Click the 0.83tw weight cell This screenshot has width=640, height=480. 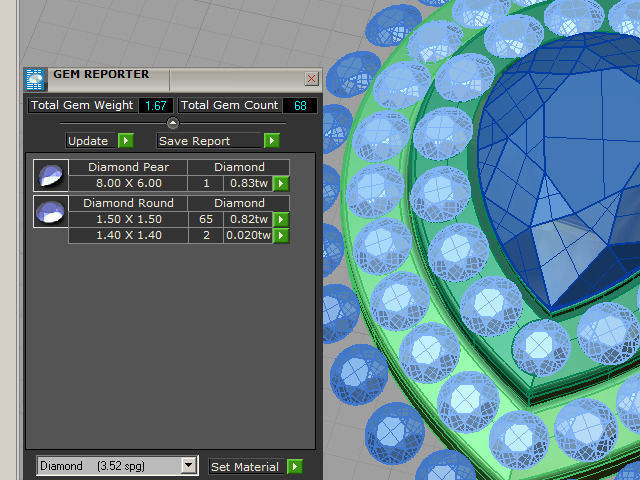(249, 183)
